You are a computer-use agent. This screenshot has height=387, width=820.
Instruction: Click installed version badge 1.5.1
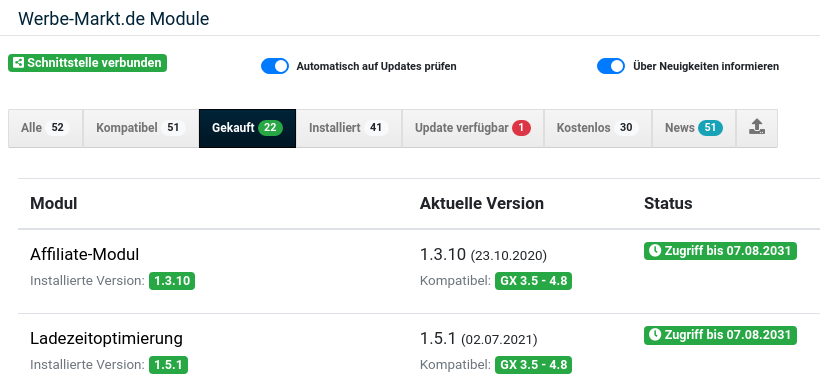click(x=168, y=365)
